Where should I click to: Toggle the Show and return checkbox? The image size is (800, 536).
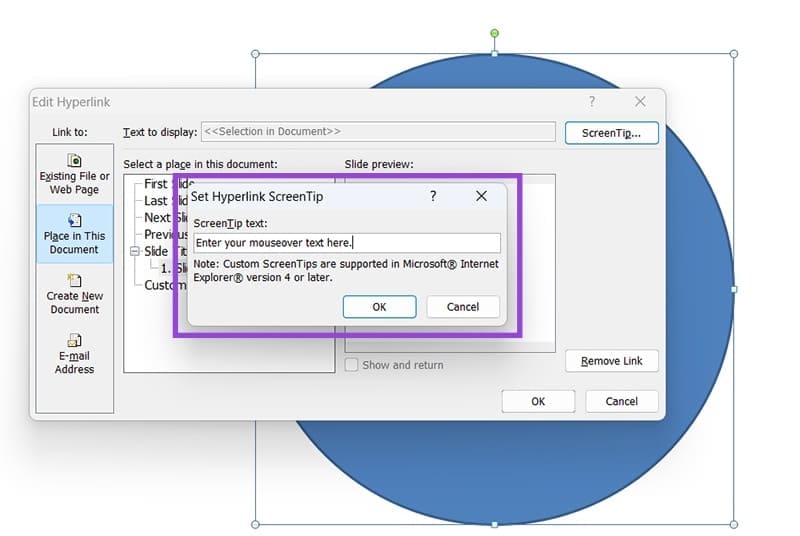click(351, 365)
